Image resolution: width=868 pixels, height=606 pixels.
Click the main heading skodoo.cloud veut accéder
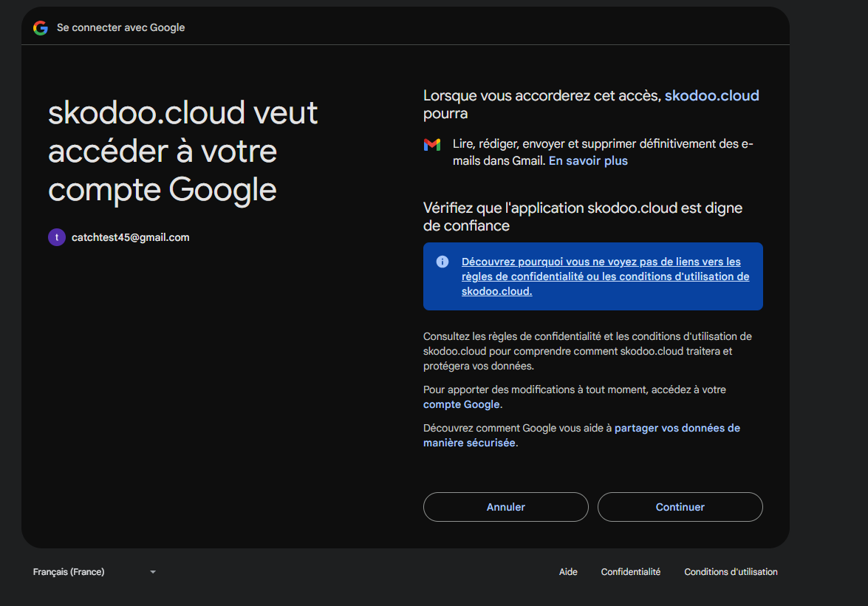[182, 151]
